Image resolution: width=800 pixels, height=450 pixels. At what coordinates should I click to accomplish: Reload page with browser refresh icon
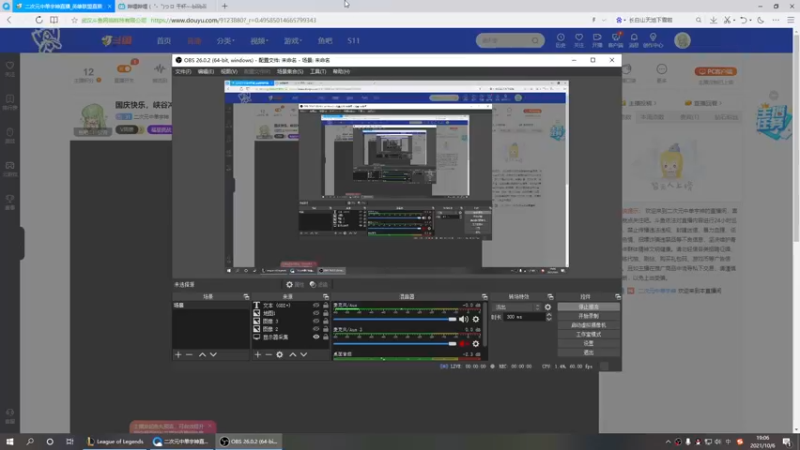pyautogui.click(x=39, y=20)
